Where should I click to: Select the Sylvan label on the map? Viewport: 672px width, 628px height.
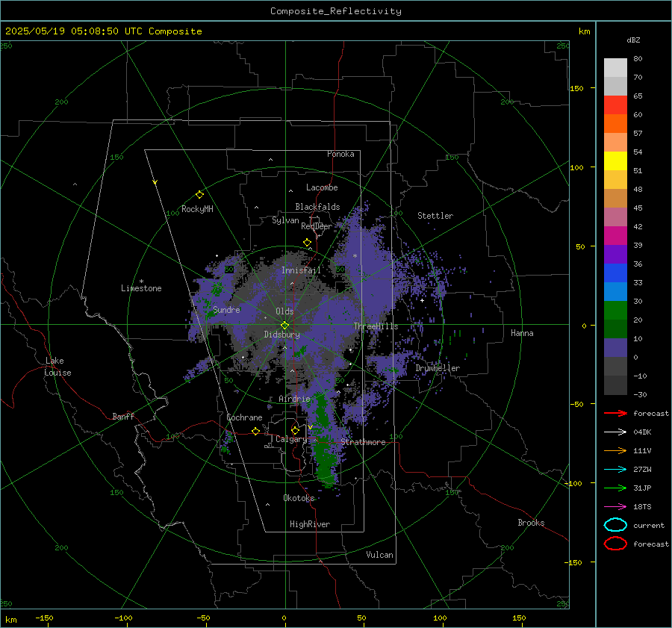(x=285, y=220)
